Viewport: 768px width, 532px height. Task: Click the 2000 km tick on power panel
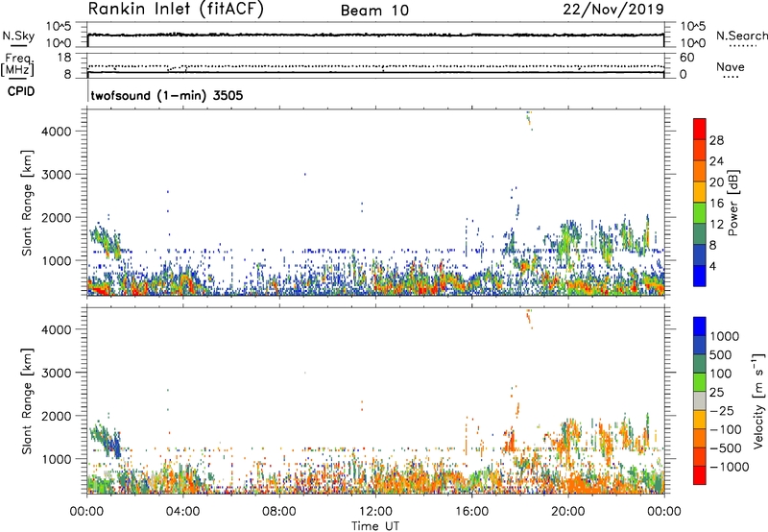click(x=56, y=217)
